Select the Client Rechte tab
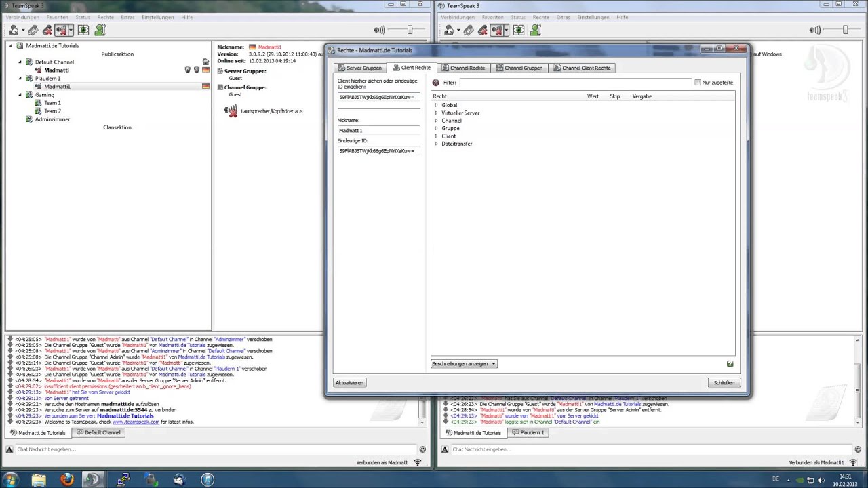868x488 pixels. pyautogui.click(x=412, y=68)
